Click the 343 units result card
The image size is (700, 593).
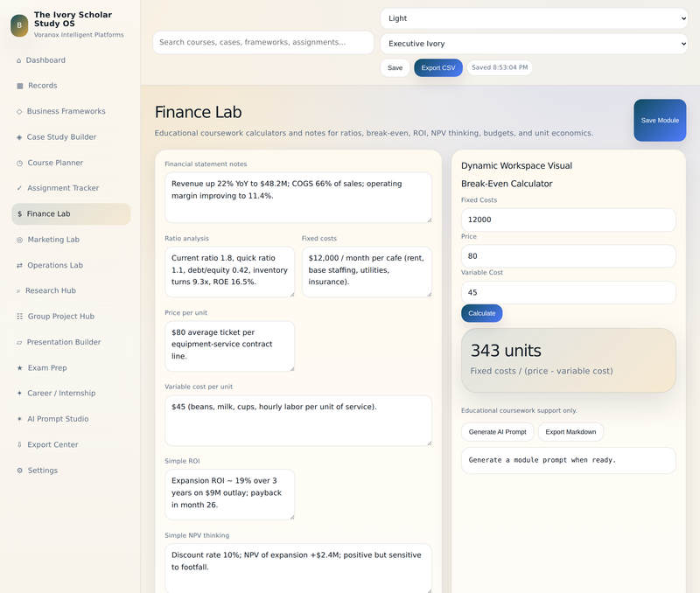[568, 360]
